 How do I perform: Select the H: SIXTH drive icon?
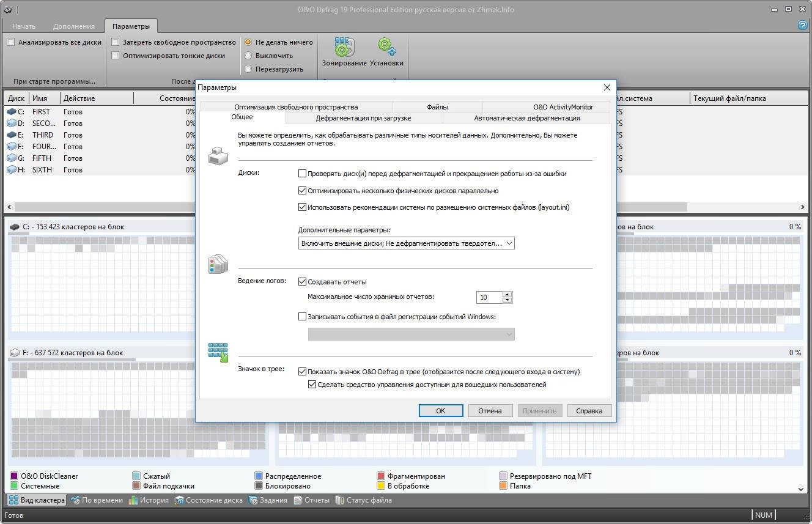point(12,170)
